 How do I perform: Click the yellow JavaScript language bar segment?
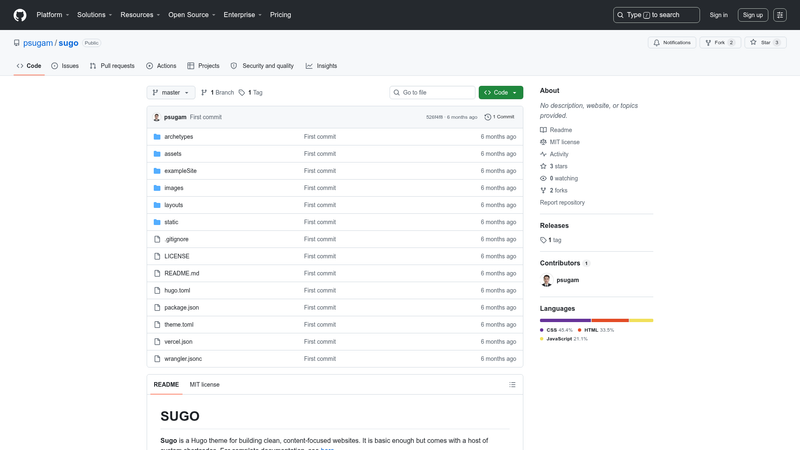click(x=641, y=320)
